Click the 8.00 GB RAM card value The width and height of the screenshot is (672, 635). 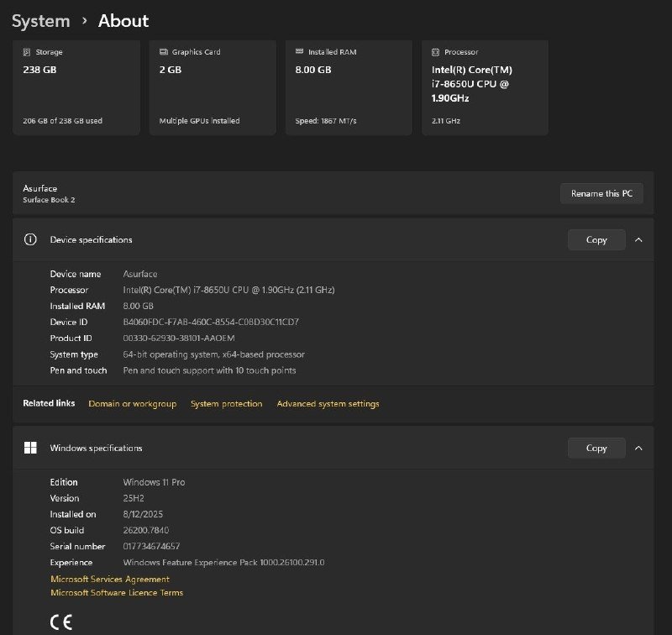coord(313,70)
